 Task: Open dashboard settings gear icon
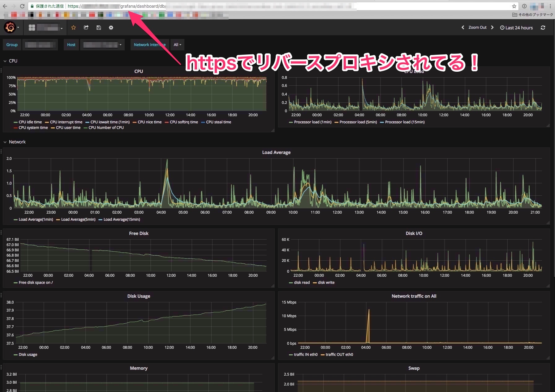(111, 28)
